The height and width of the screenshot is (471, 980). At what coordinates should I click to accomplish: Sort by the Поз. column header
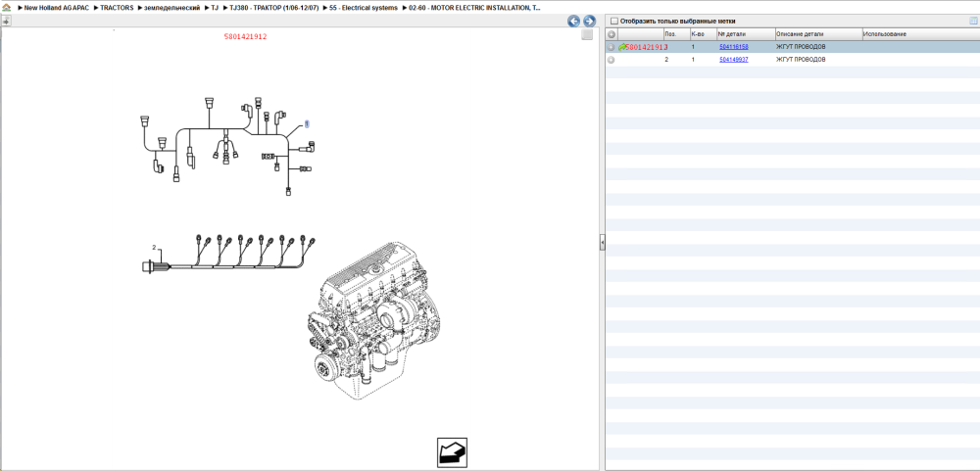(x=676, y=33)
